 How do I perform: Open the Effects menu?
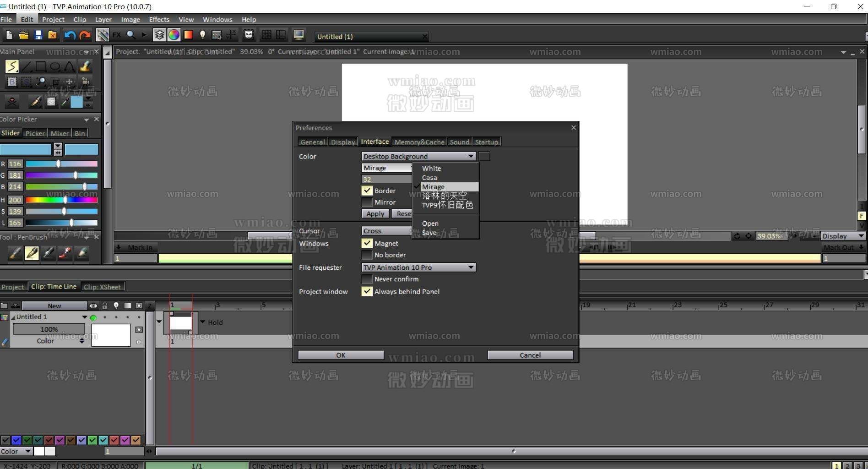tap(159, 19)
